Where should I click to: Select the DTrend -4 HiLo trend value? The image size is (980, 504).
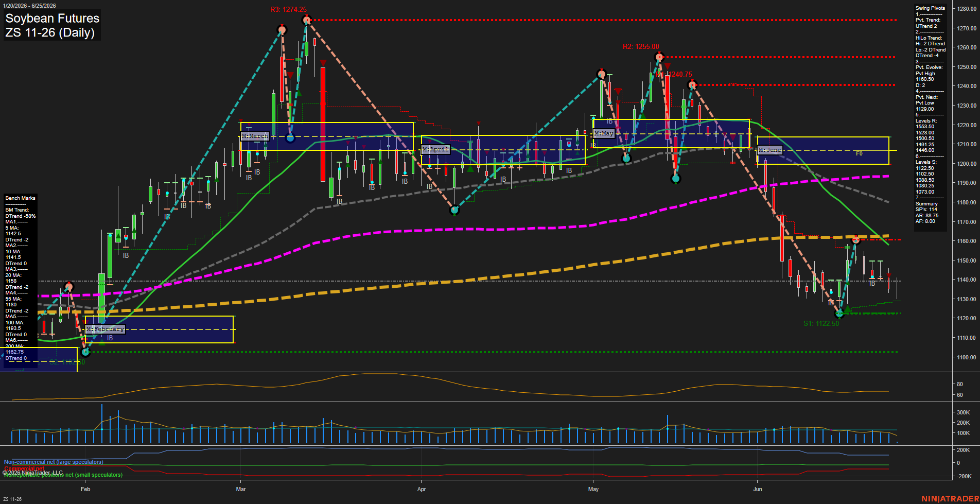927,56
